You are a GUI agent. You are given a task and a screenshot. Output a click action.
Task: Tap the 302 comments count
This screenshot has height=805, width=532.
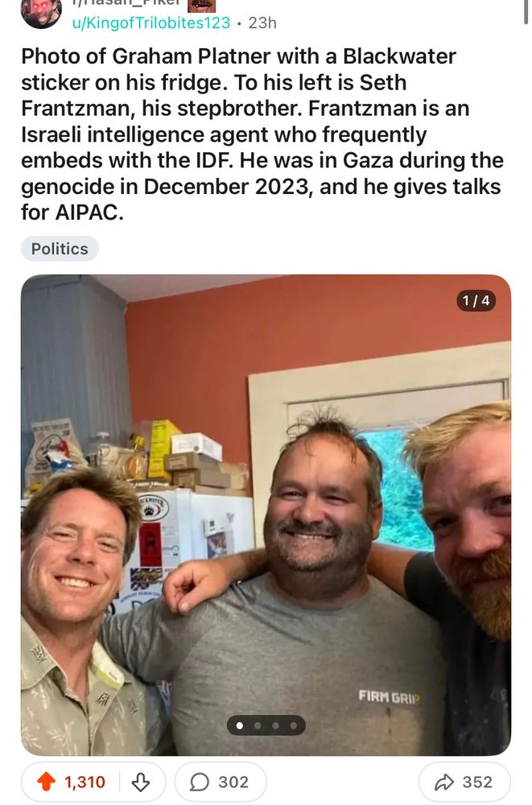233,782
